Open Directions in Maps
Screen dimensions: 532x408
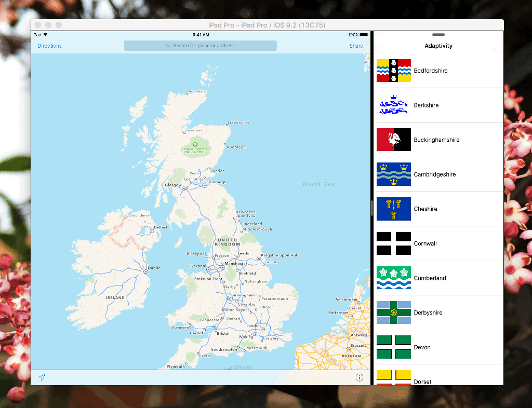(x=49, y=46)
